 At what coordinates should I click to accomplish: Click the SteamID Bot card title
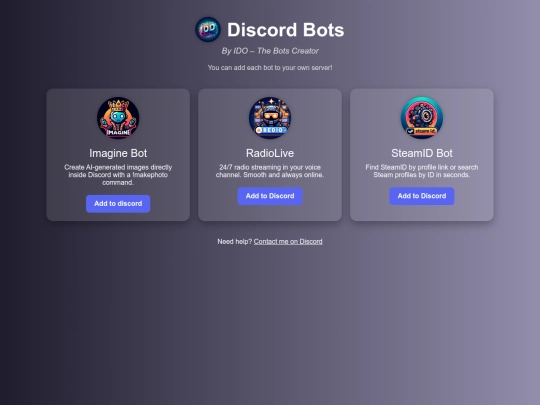click(422, 153)
